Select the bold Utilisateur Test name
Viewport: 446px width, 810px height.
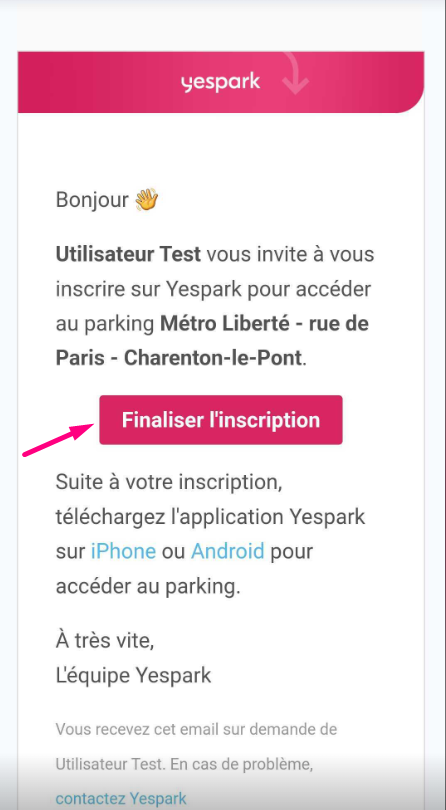click(128, 255)
